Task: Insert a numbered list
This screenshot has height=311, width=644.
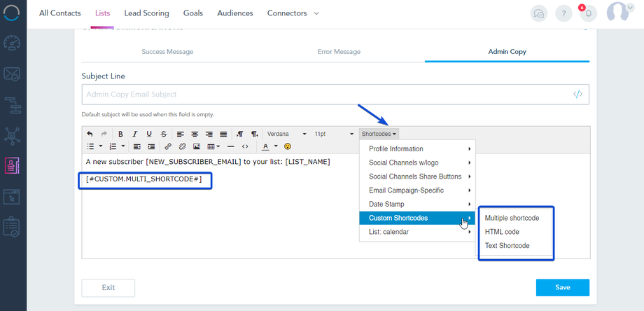Action: [113, 146]
